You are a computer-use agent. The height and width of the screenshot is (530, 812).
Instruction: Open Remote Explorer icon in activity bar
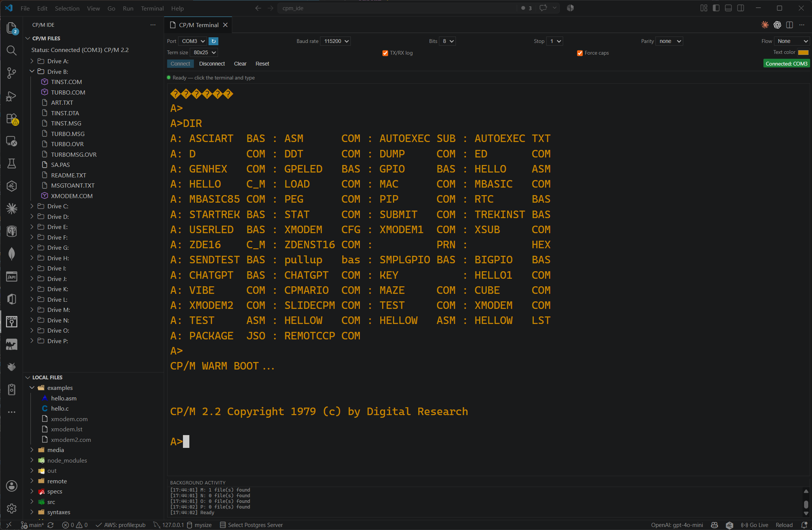coord(12,141)
